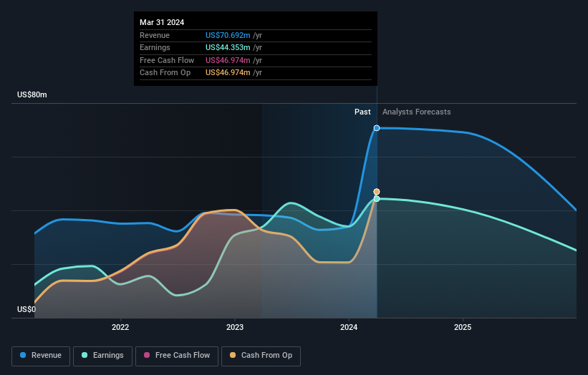
Task: Click the 2023 x-axis label
Action: point(235,328)
